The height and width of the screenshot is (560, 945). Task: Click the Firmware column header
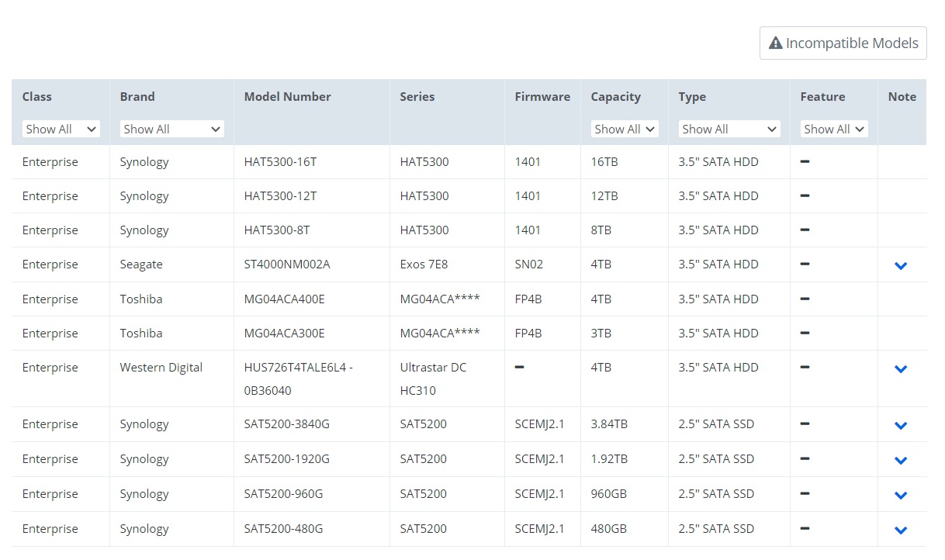tap(542, 97)
